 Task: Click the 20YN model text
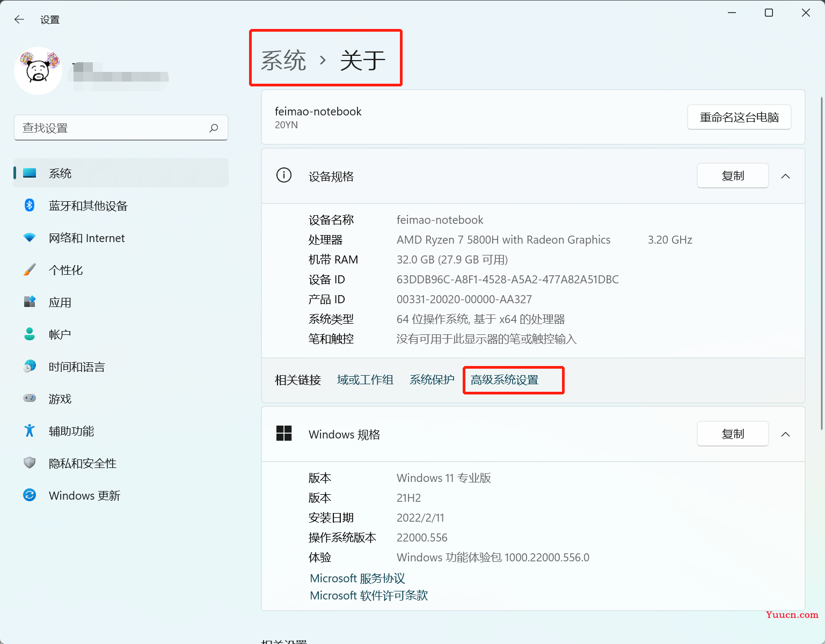(286, 125)
